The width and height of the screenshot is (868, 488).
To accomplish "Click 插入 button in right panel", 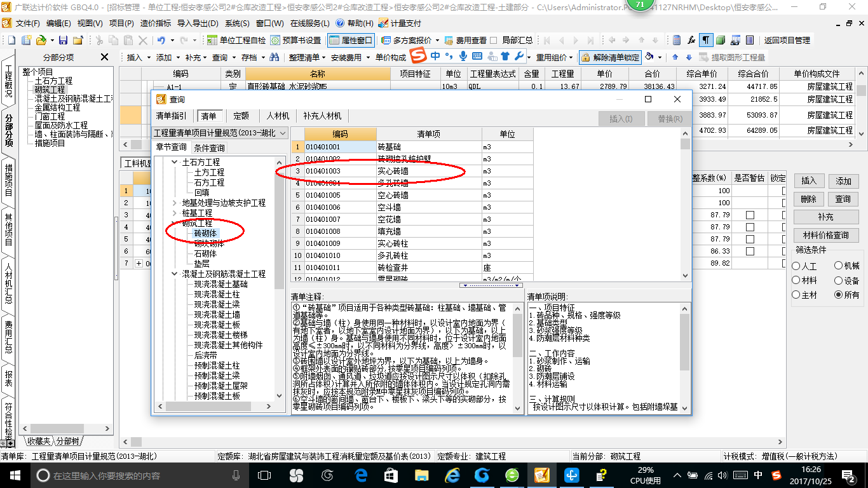I will click(x=808, y=181).
